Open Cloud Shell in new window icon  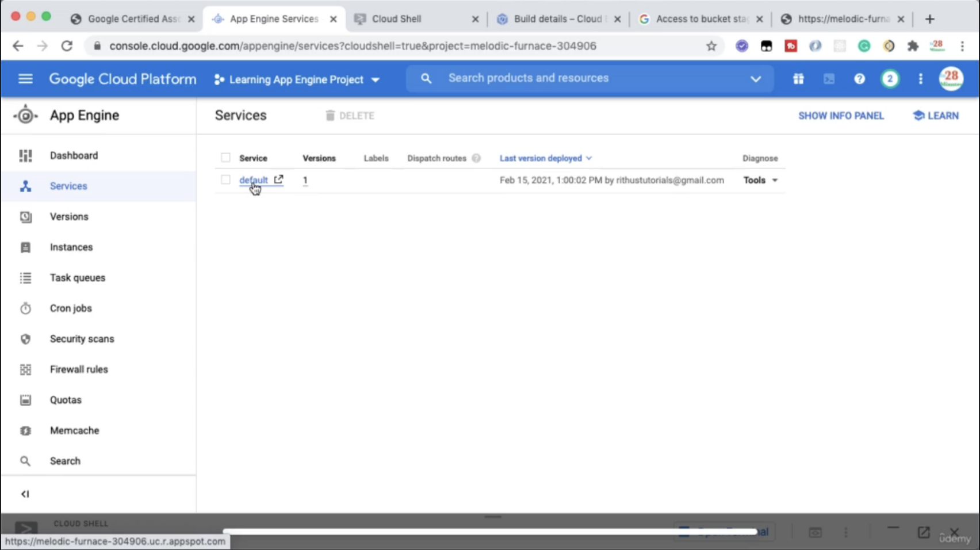924,532
